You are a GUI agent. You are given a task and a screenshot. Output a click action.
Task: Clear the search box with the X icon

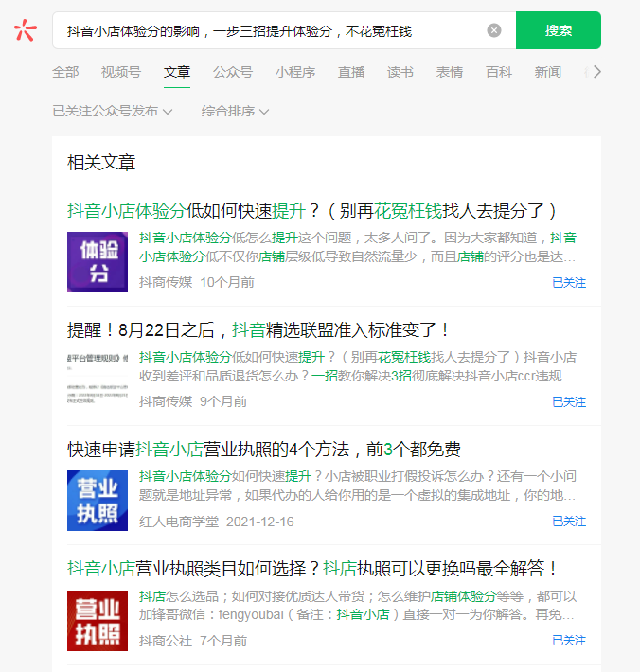coord(494,30)
